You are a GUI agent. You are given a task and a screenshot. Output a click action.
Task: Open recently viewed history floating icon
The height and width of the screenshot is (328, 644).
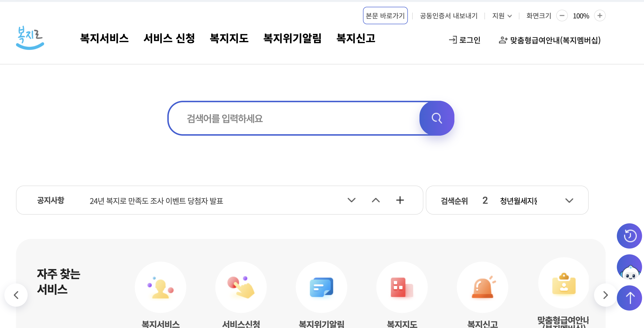coord(629,236)
